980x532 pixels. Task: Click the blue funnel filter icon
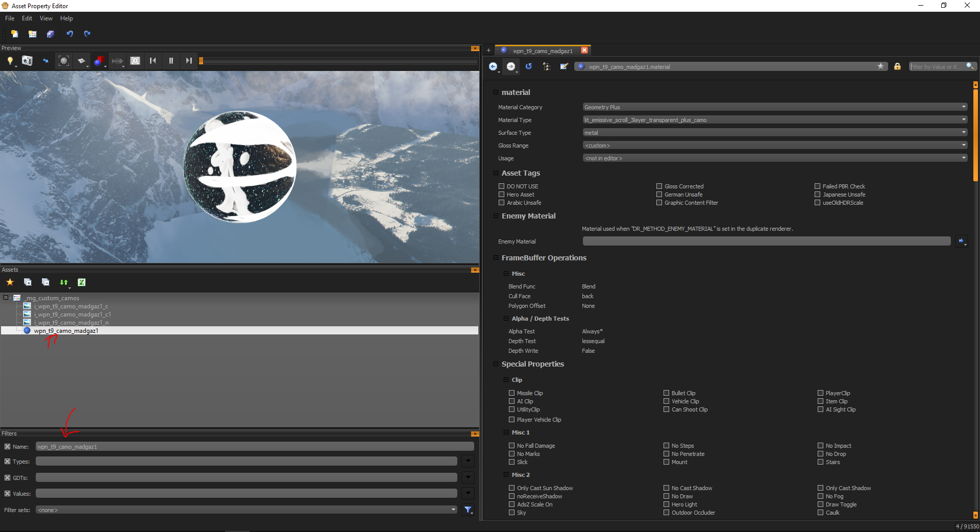tap(468, 510)
